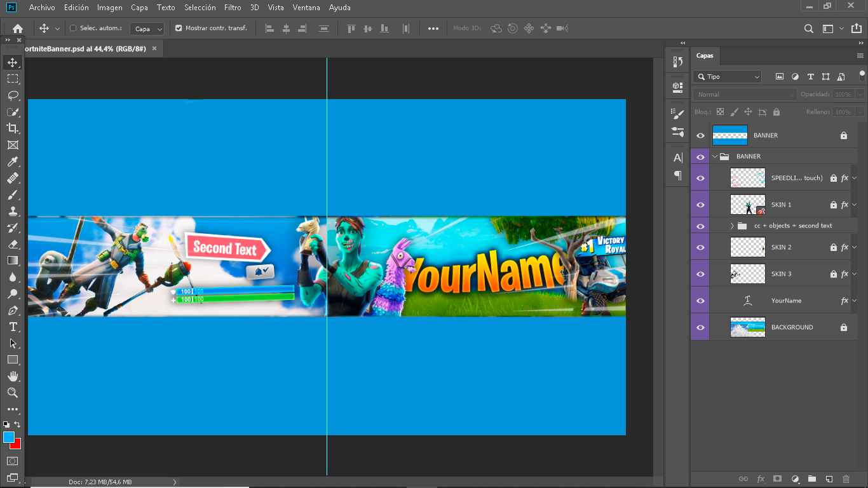Screen dimensions: 868x488
Task: Hide the SKIN 2 layer
Action: coord(700,247)
